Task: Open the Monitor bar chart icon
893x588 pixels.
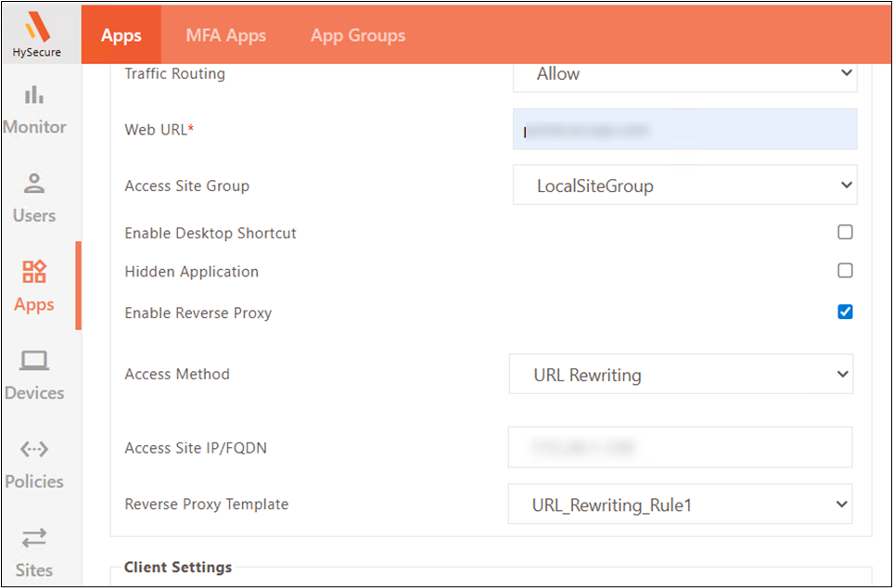Action: click(34, 95)
